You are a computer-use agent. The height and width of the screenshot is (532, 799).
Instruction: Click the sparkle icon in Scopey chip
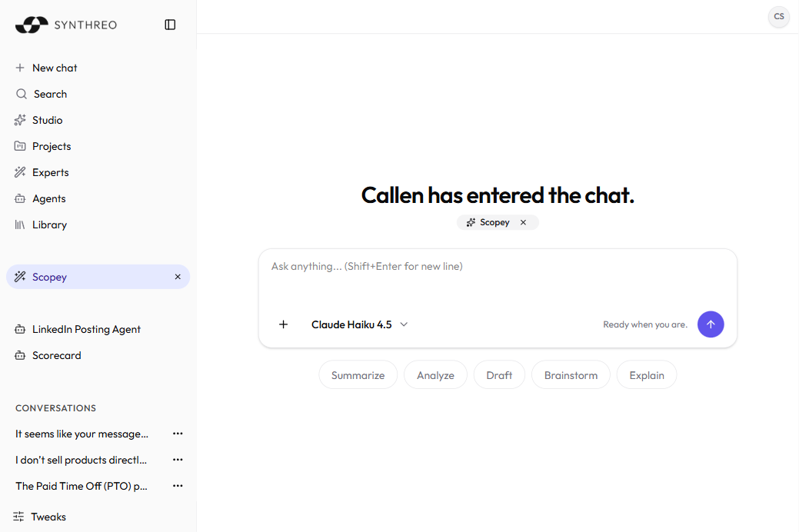[x=471, y=222]
